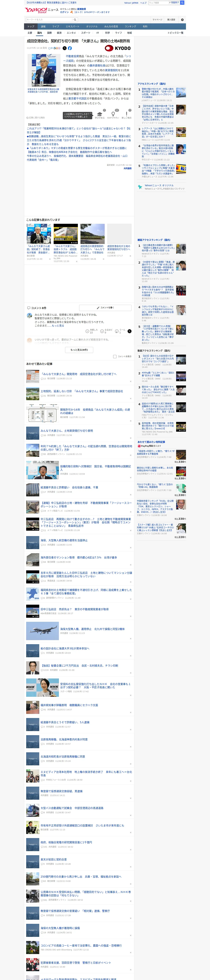Open 福井県知事が辞職表明 article

click(69, 705)
